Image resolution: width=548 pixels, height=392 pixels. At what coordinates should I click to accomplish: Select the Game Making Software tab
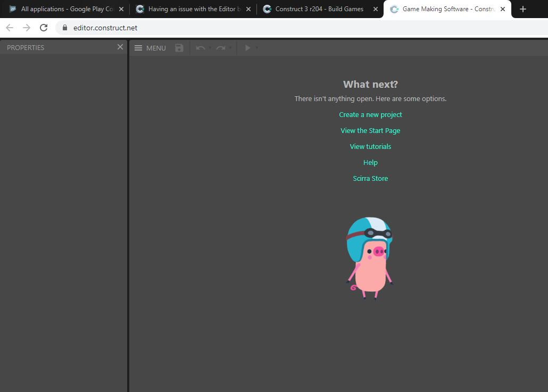coord(447,9)
